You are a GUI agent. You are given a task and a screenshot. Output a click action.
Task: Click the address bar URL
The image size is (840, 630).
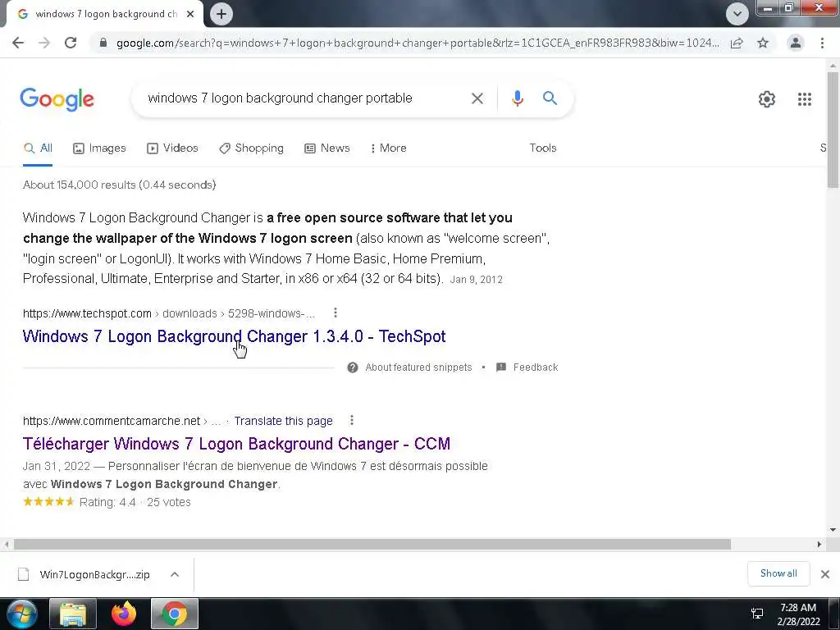tap(418, 43)
